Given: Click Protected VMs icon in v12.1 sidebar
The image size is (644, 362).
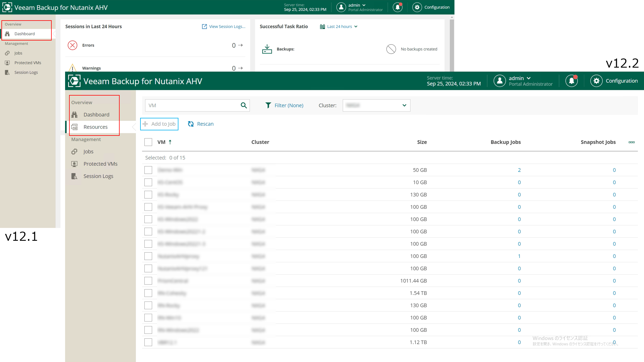Looking at the screenshot, I should coord(7,63).
